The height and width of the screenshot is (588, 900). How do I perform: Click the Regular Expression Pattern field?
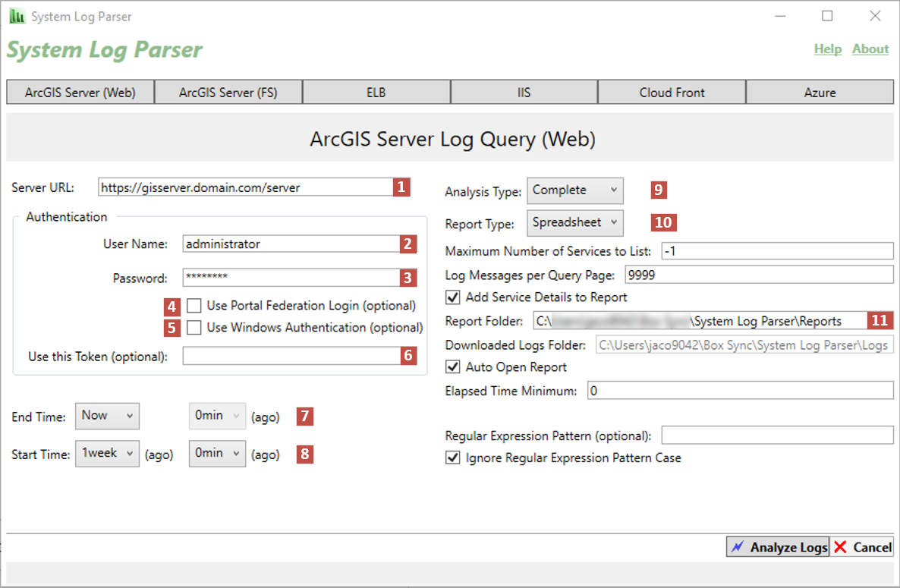pos(778,435)
